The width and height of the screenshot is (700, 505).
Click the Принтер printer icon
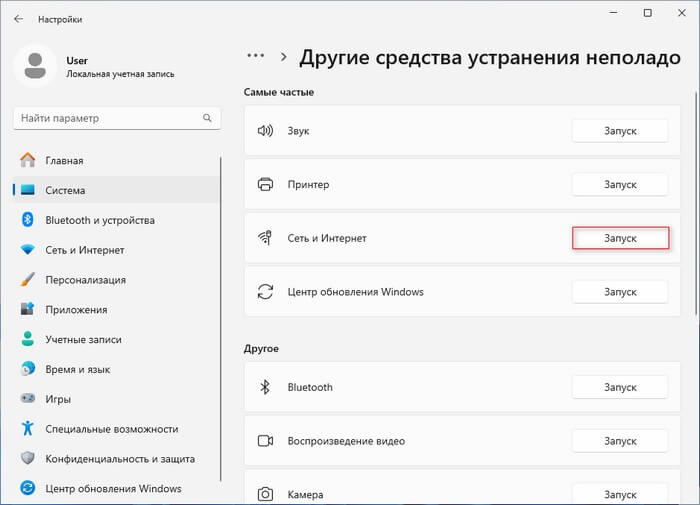[x=265, y=184]
